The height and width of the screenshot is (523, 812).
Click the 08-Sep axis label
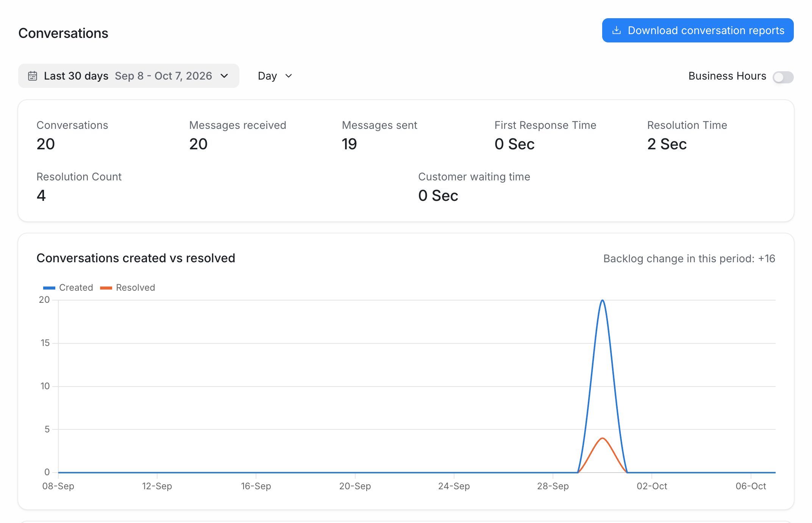(x=58, y=486)
